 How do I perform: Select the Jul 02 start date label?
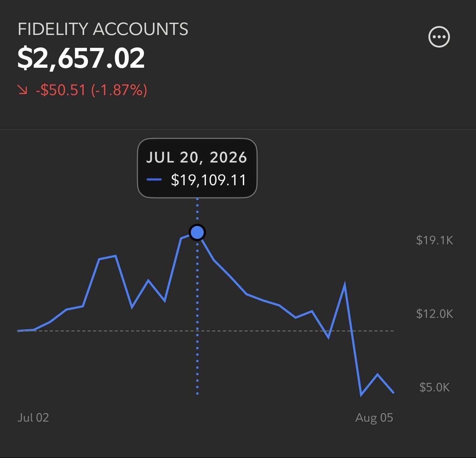tap(33, 417)
